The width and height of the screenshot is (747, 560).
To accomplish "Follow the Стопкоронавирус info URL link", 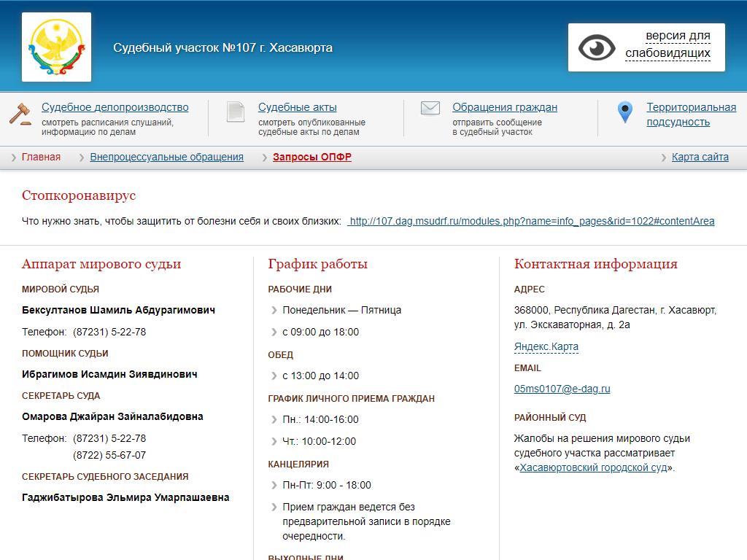I will point(531,221).
